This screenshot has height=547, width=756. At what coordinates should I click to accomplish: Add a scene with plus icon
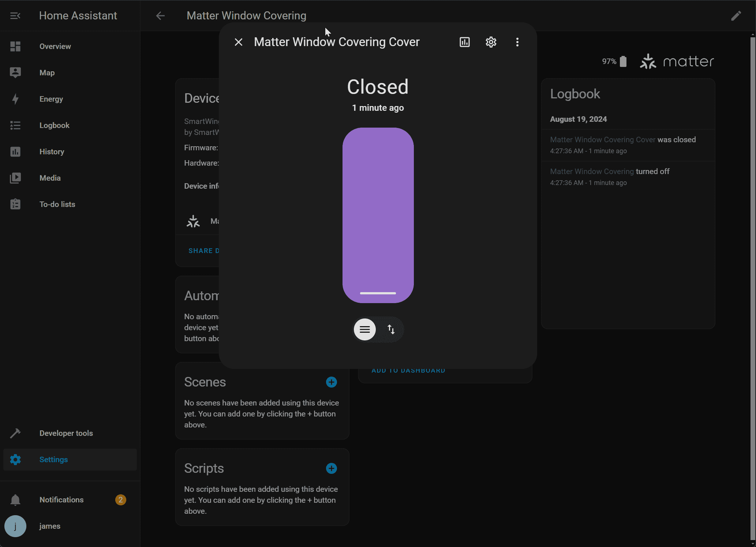pos(331,382)
